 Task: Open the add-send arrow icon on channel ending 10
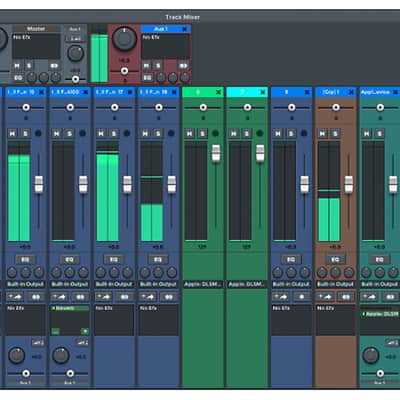click(x=14, y=296)
